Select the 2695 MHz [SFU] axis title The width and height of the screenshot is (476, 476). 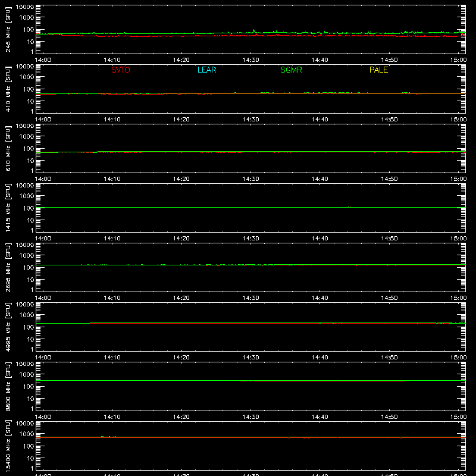pyautogui.click(x=8, y=267)
